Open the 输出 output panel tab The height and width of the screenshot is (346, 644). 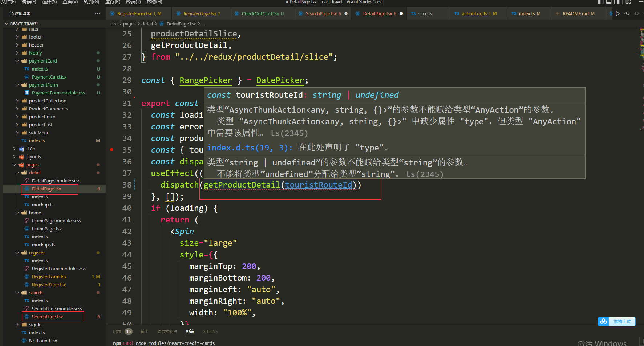tap(145, 331)
